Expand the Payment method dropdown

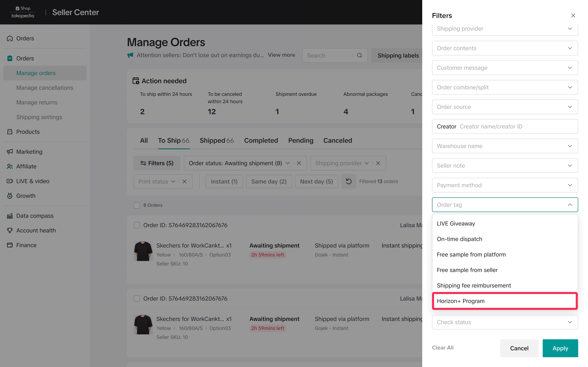(505, 185)
